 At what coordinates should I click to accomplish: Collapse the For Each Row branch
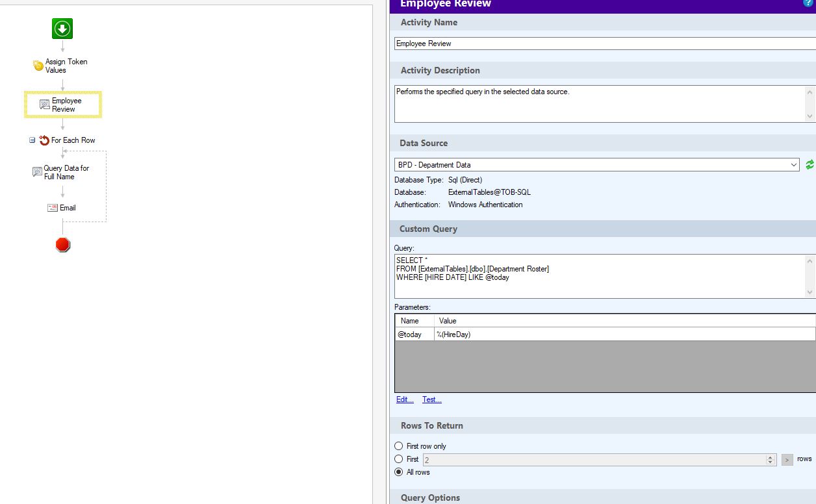click(x=32, y=140)
